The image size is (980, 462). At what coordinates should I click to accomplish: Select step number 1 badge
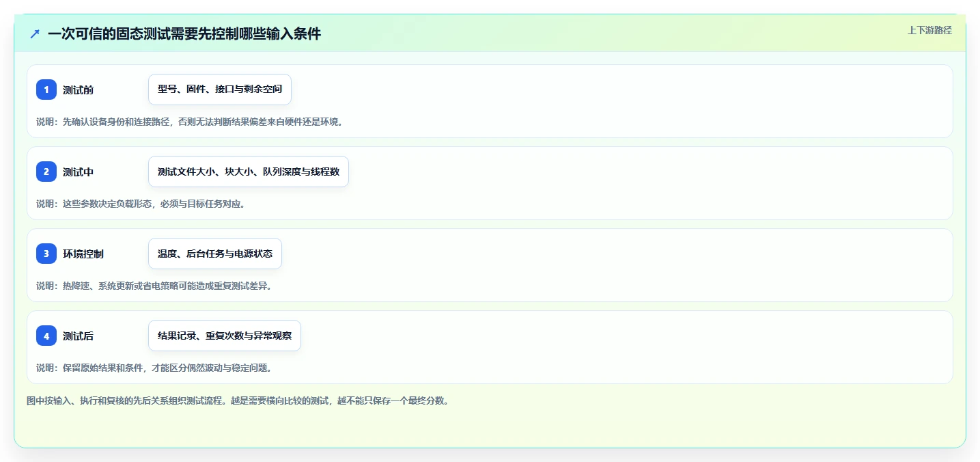pos(46,90)
